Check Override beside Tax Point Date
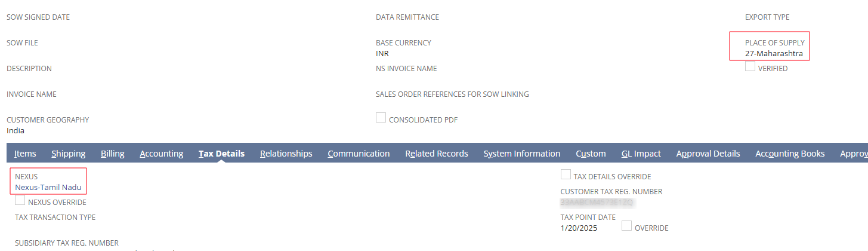The width and height of the screenshot is (868, 251). 627,226
